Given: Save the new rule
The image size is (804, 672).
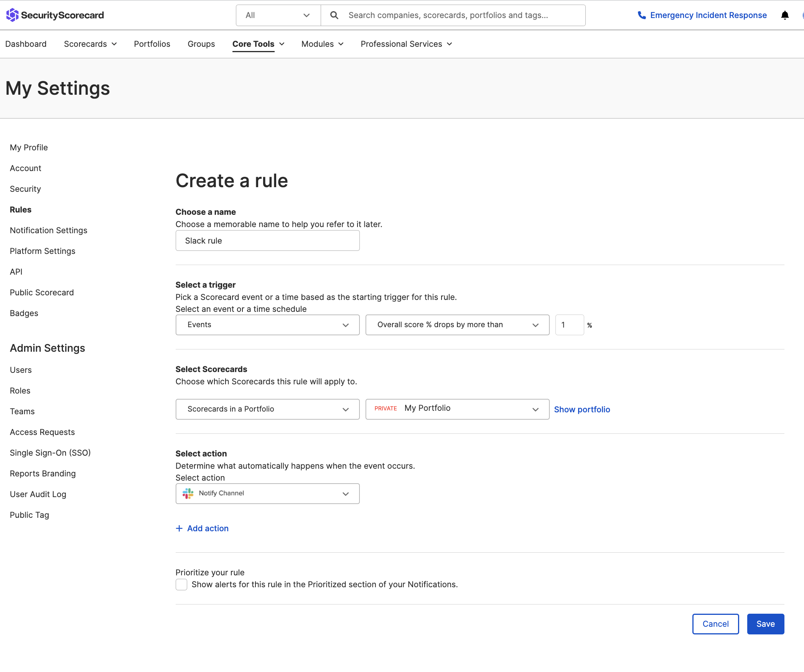Looking at the screenshot, I should (x=765, y=624).
